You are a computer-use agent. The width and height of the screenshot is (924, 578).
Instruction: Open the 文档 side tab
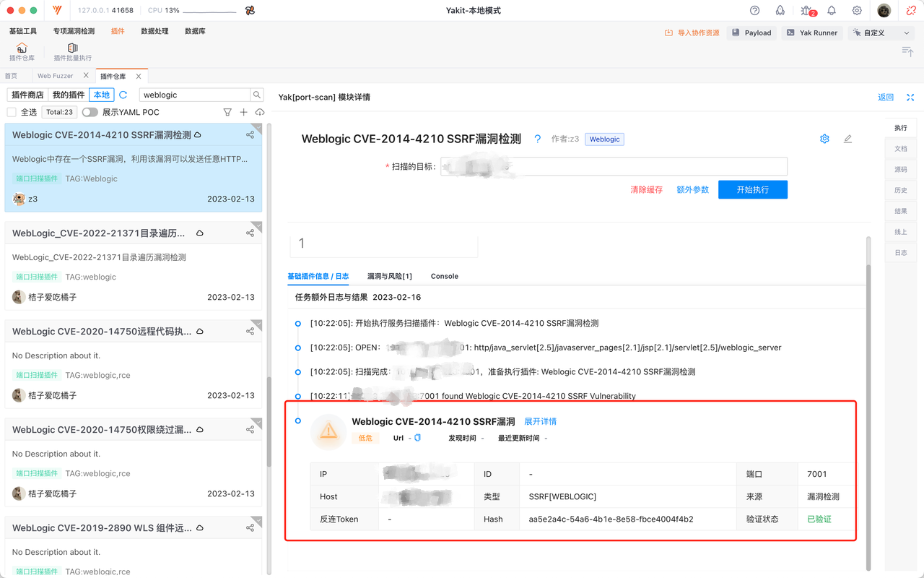pyautogui.click(x=901, y=148)
